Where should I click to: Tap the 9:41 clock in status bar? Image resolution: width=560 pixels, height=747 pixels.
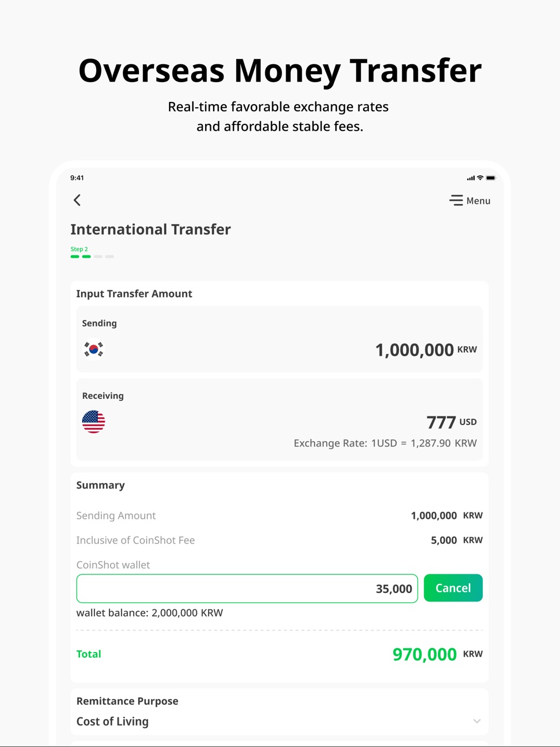click(77, 178)
